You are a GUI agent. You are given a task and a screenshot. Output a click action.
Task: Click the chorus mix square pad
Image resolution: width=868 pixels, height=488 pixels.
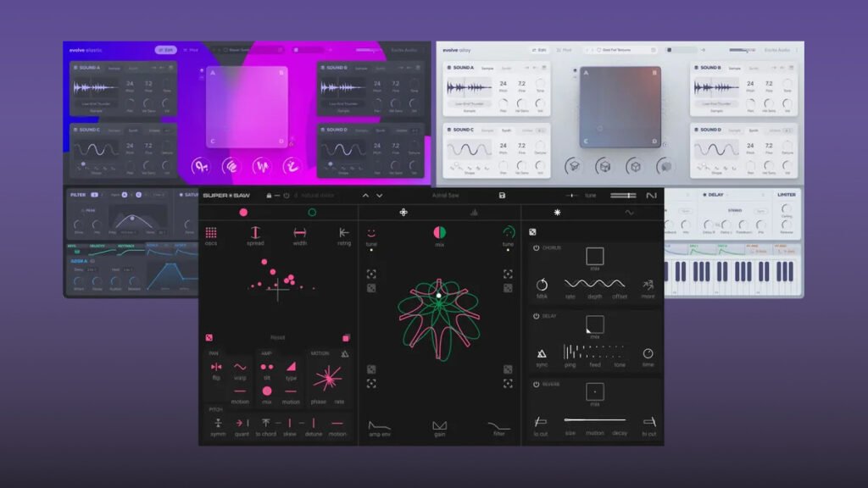[594, 256]
